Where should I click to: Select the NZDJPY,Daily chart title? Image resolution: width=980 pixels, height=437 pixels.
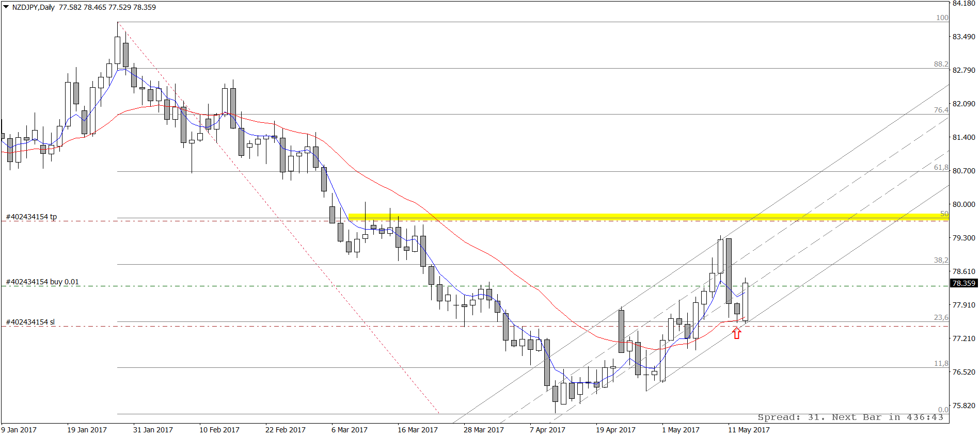pyautogui.click(x=34, y=7)
